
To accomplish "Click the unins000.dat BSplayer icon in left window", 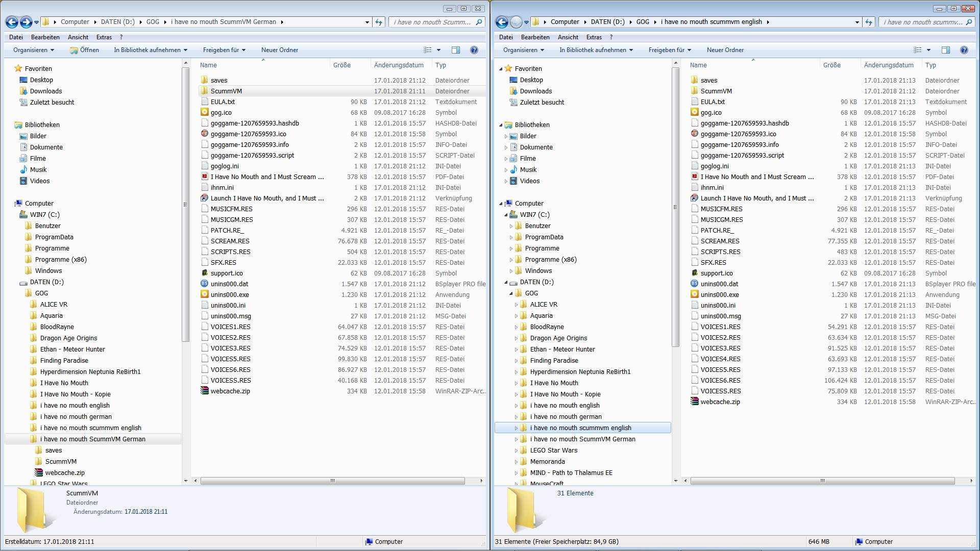I will 205,284.
